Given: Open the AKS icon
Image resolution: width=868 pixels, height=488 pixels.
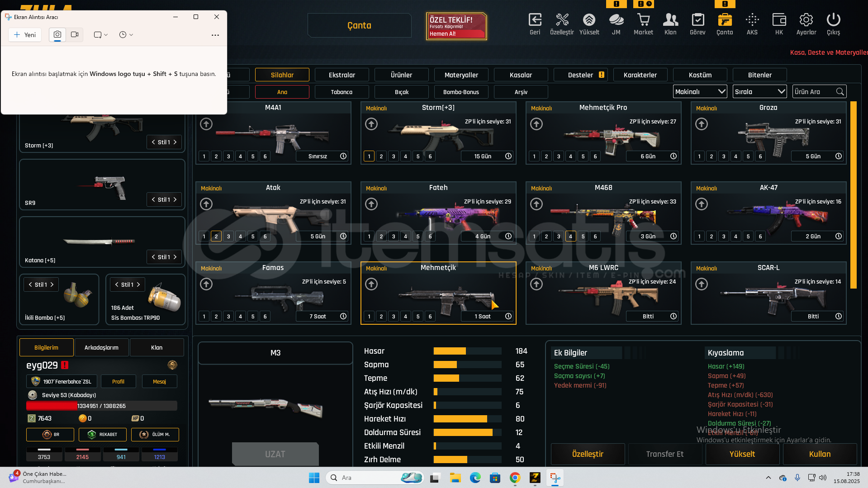Looking at the screenshot, I should [x=752, y=20].
